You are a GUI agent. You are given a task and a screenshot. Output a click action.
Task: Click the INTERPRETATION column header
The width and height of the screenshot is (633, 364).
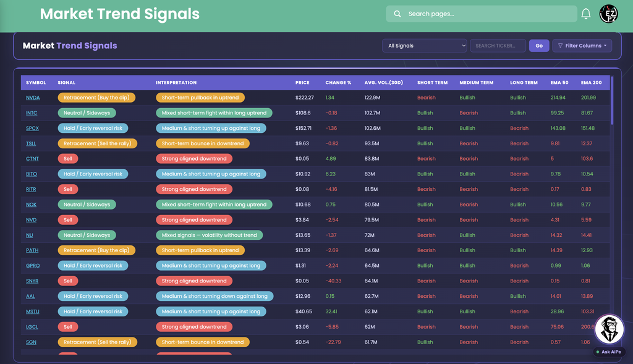pyautogui.click(x=176, y=83)
